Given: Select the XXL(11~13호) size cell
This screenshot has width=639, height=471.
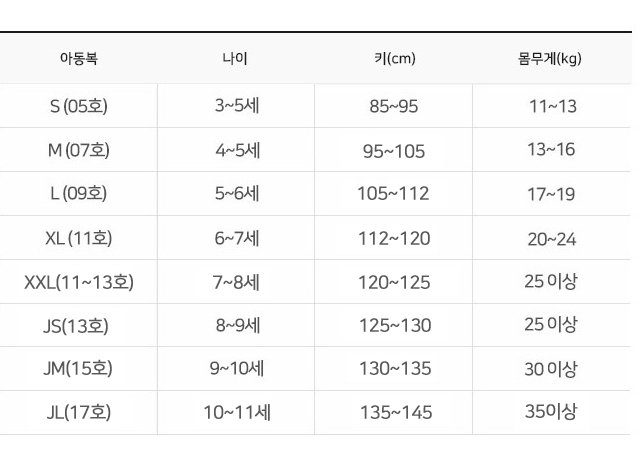Looking at the screenshot, I should (79, 282).
